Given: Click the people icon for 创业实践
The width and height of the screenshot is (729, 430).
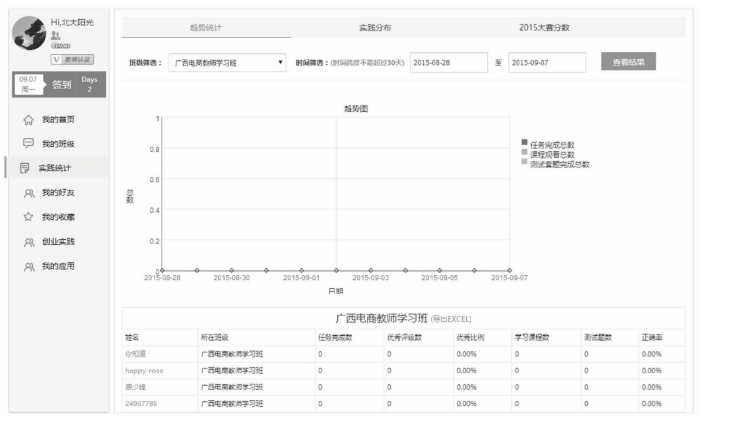Looking at the screenshot, I should pos(29,242).
